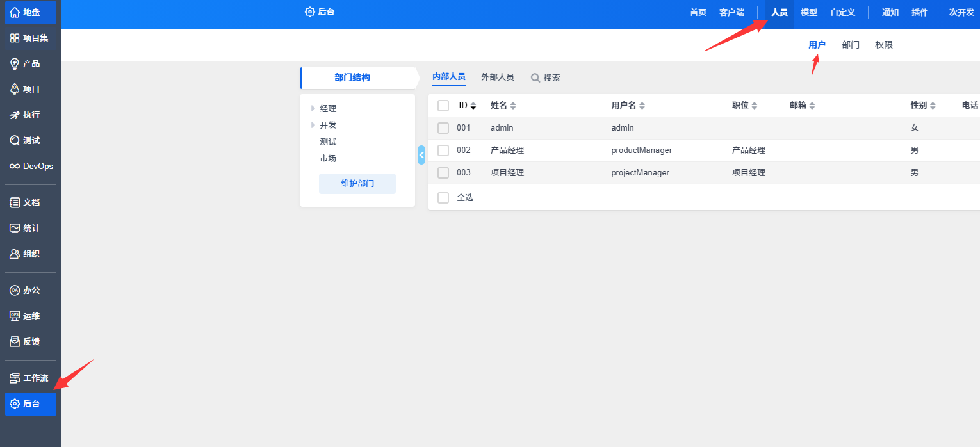Select the DevOps infinity icon
This screenshot has height=447, width=980.
point(15,166)
